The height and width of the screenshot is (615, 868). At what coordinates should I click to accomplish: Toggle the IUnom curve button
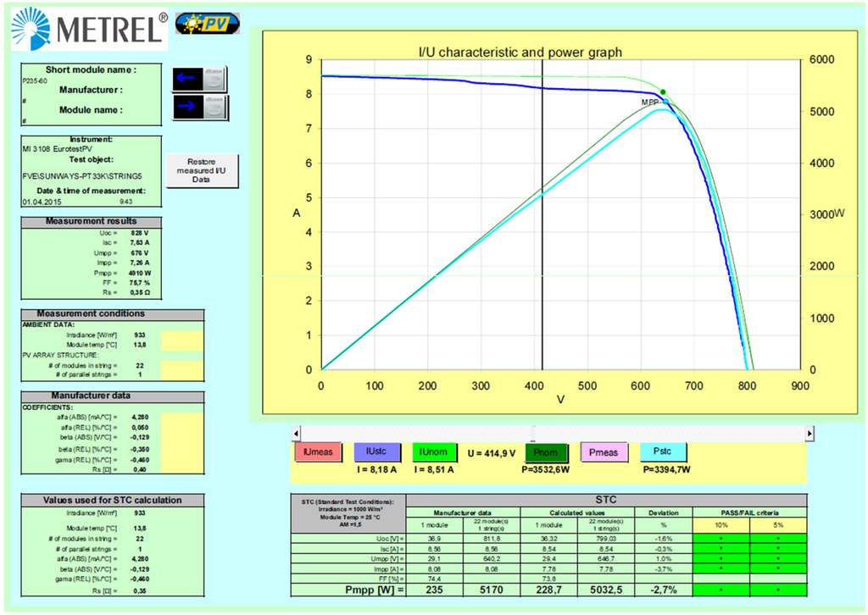click(x=435, y=453)
